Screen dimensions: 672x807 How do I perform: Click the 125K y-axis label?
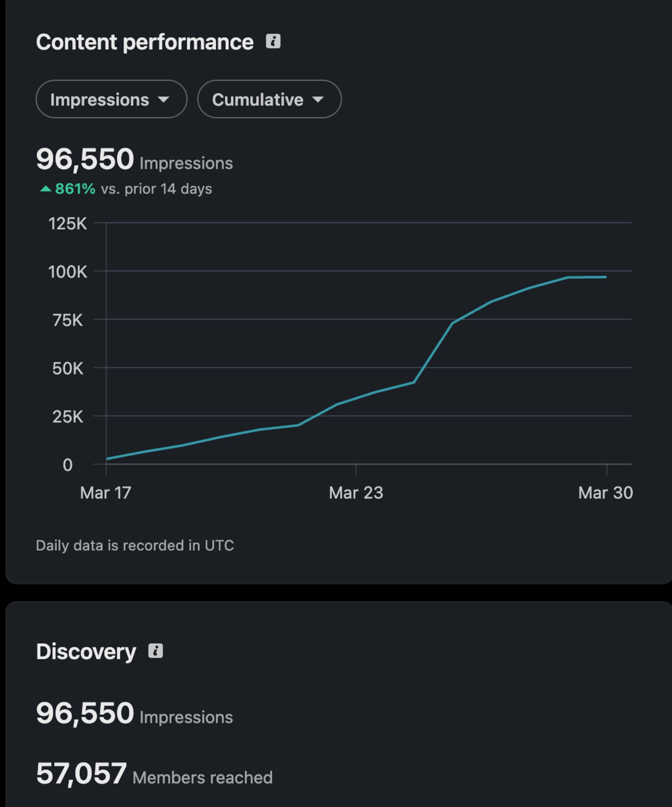68,224
